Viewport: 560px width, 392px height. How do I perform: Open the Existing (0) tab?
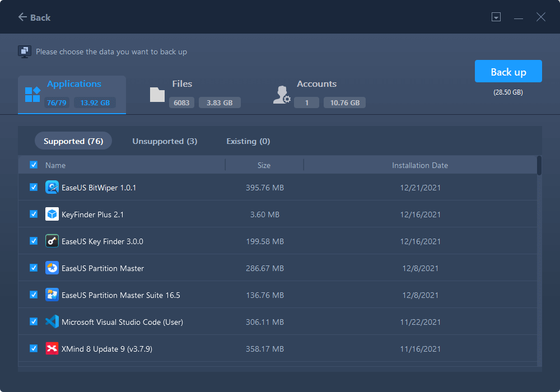click(248, 141)
